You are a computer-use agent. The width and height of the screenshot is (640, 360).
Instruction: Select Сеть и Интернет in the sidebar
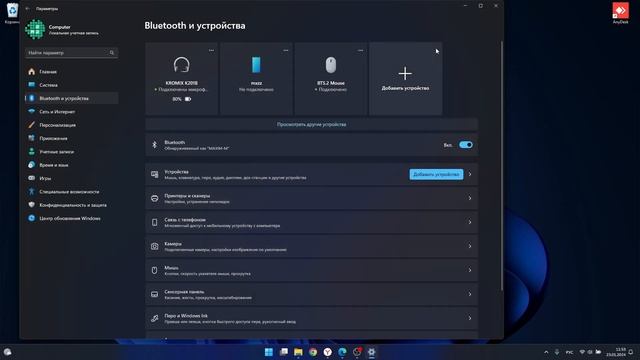click(71, 111)
